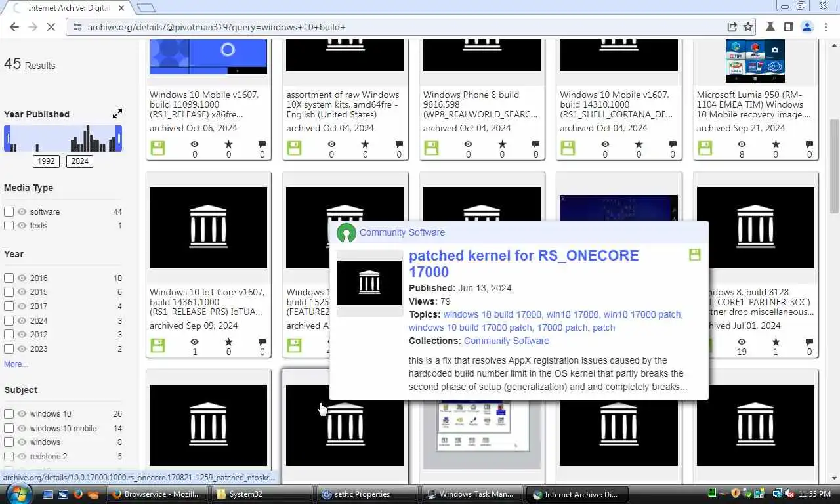Share this page icon in address bar
This screenshot has width=840, height=504.
pyautogui.click(x=732, y=27)
